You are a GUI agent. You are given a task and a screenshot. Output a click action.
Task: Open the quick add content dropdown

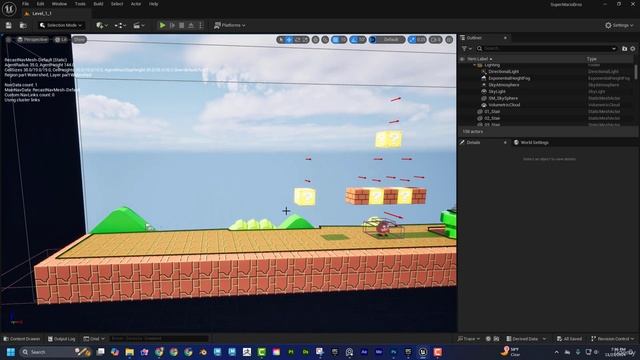(102, 25)
